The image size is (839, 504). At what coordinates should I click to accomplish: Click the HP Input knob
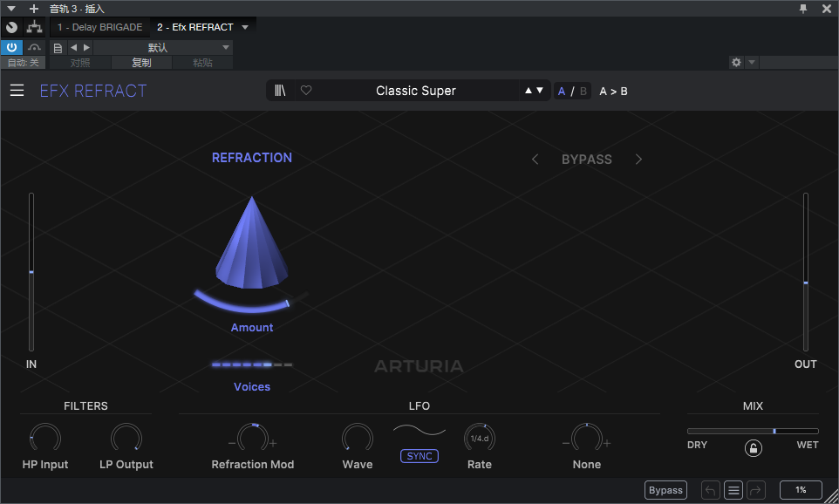click(45, 439)
